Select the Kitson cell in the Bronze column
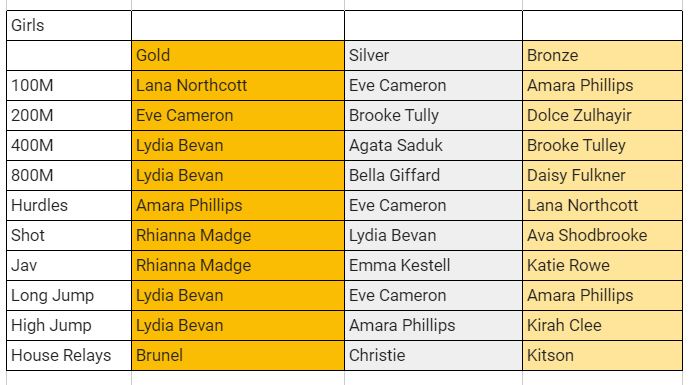Viewport: 696px width, 385px height. coord(602,355)
